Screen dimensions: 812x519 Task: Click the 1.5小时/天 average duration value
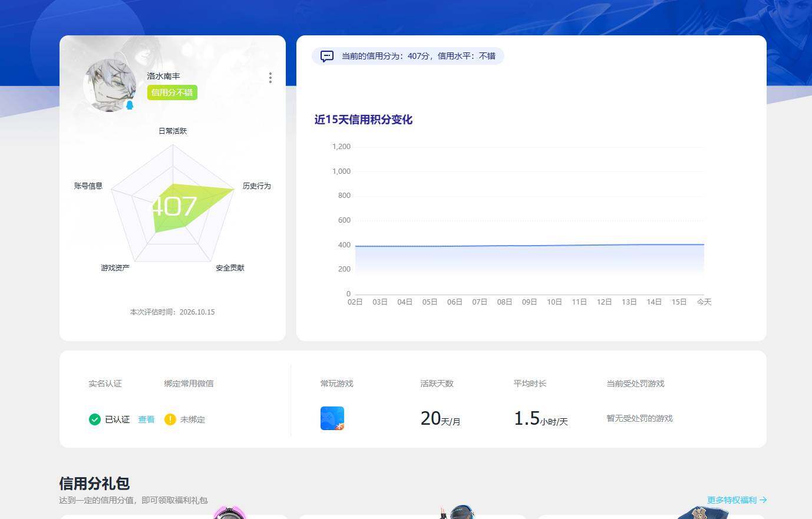(541, 418)
